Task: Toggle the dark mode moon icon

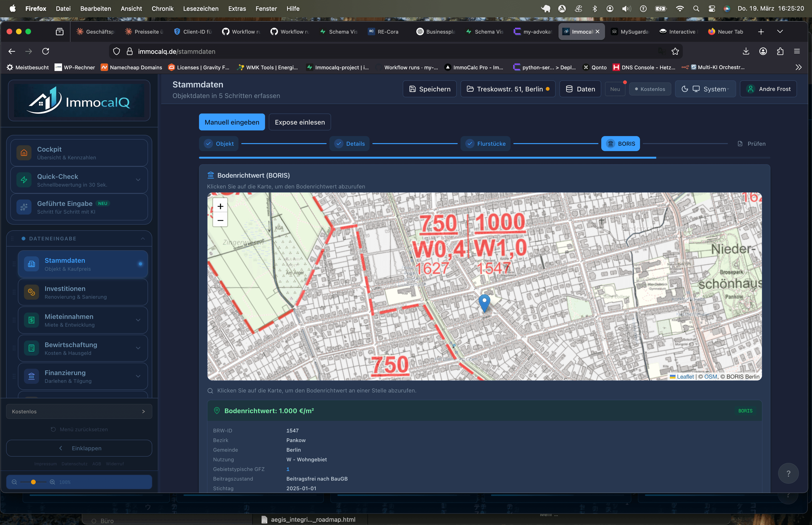Action: [685, 89]
